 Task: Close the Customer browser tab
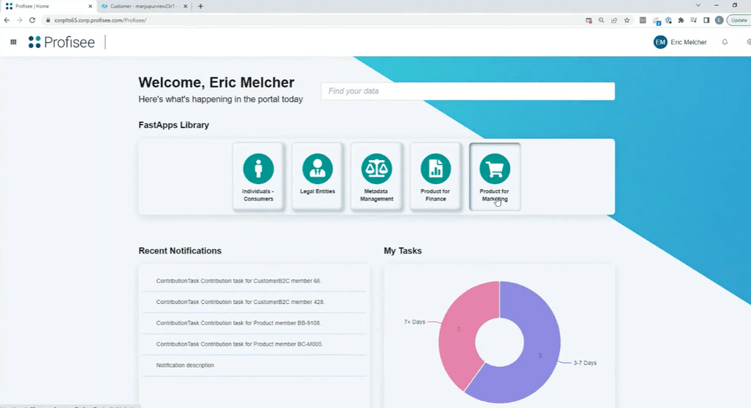tap(186, 6)
